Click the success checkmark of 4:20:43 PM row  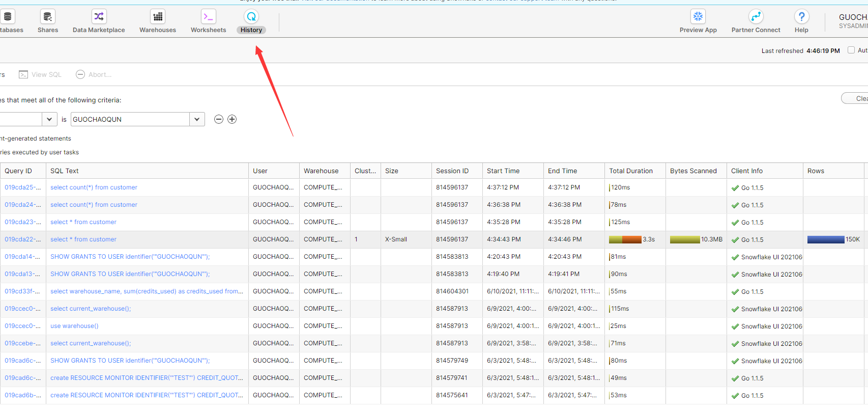[x=735, y=257]
